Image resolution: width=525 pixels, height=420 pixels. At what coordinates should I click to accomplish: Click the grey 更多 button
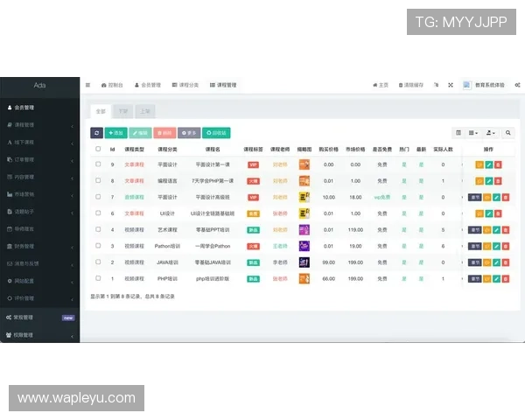(189, 133)
